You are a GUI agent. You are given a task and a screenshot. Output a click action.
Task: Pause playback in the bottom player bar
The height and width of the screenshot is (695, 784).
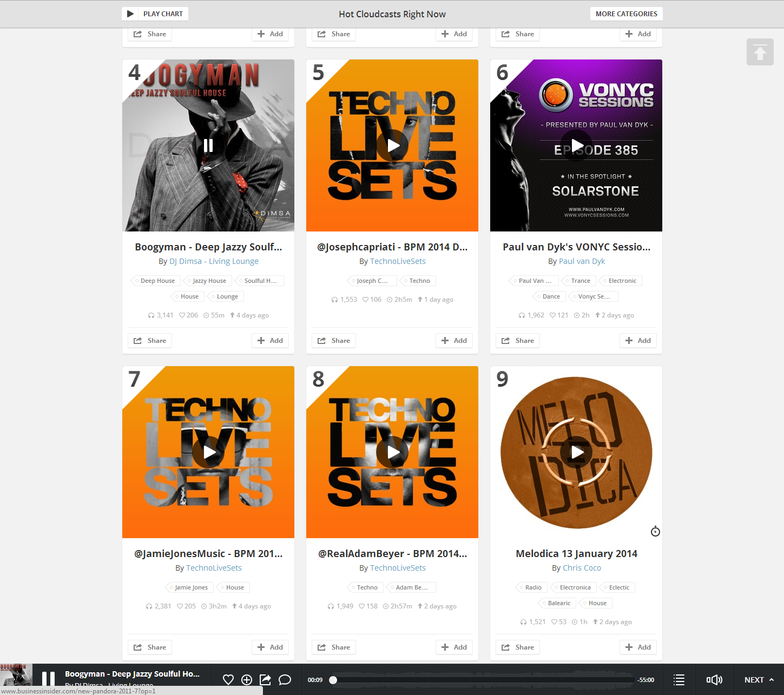[49, 679]
